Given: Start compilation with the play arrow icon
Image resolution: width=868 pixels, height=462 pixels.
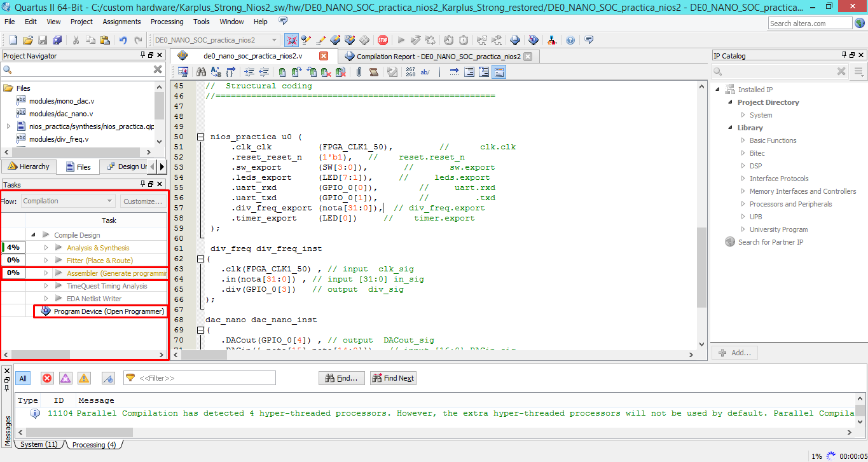Looking at the screenshot, I should pos(401,39).
